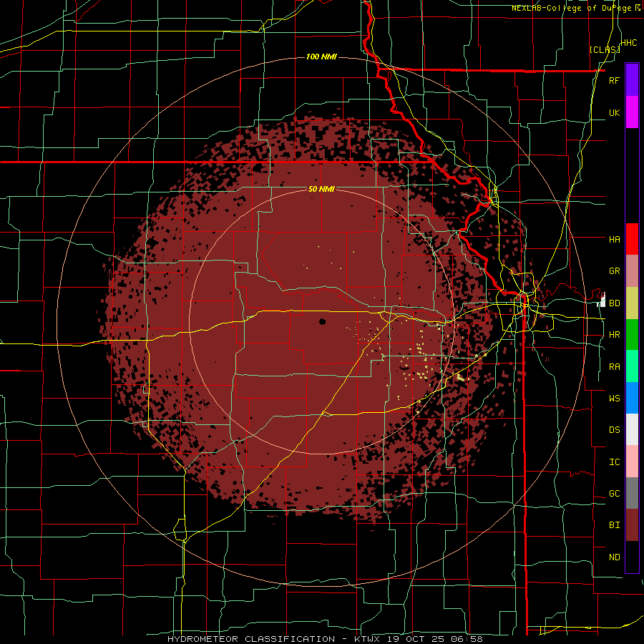Click the HR legend label

click(614, 335)
